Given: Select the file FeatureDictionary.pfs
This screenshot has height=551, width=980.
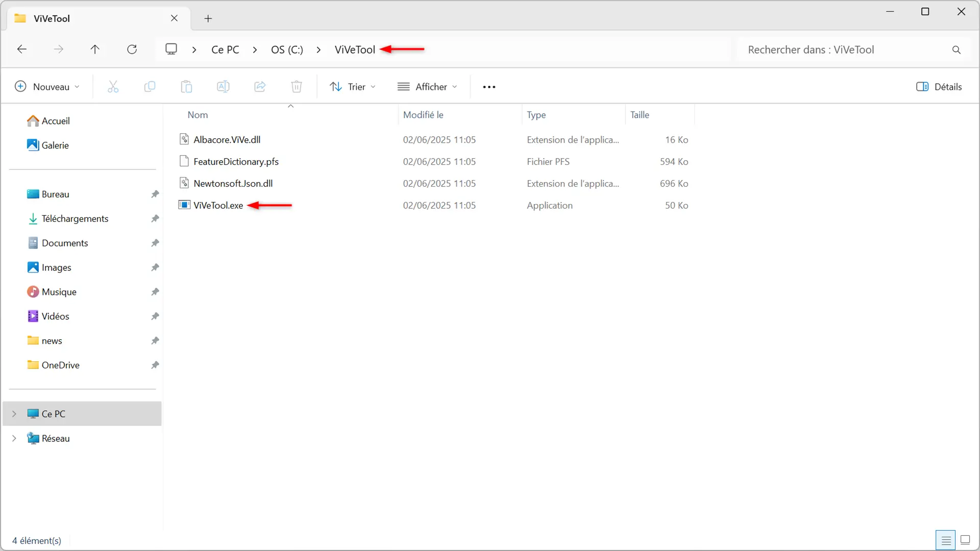Looking at the screenshot, I should pyautogui.click(x=236, y=162).
